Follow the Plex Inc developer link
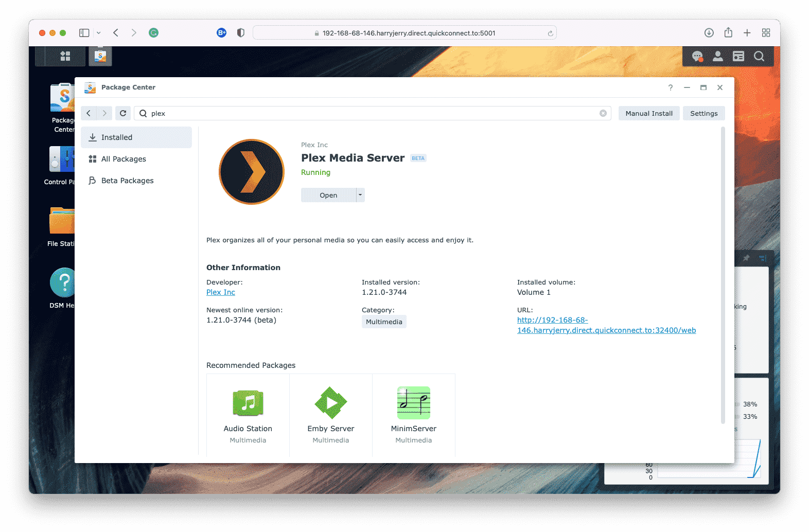 point(221,292)
